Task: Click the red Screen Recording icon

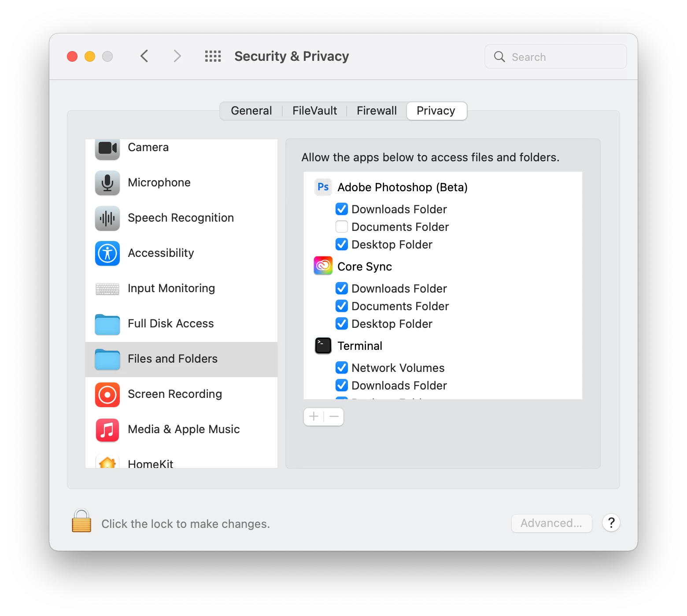Action: pos(107,394)
